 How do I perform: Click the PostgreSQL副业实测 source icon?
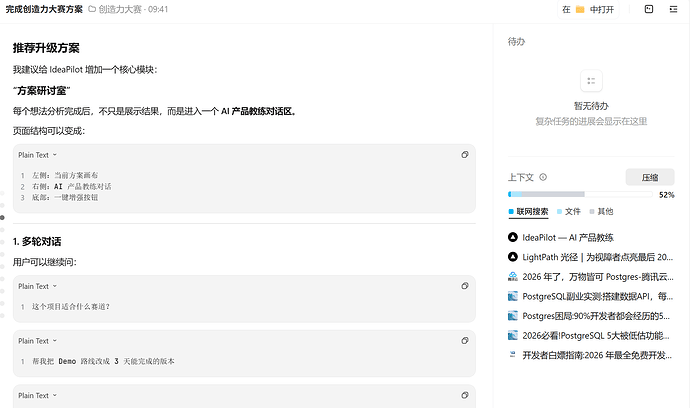513,296
